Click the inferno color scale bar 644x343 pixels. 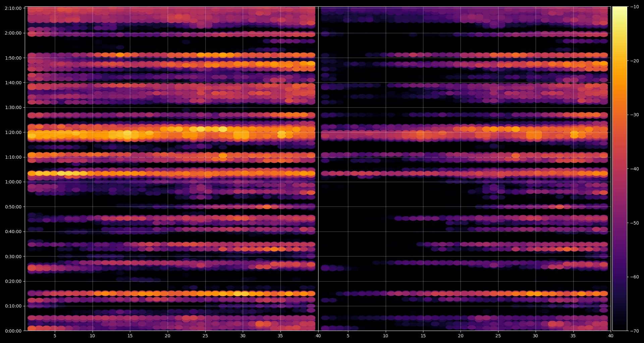point(620,169)
